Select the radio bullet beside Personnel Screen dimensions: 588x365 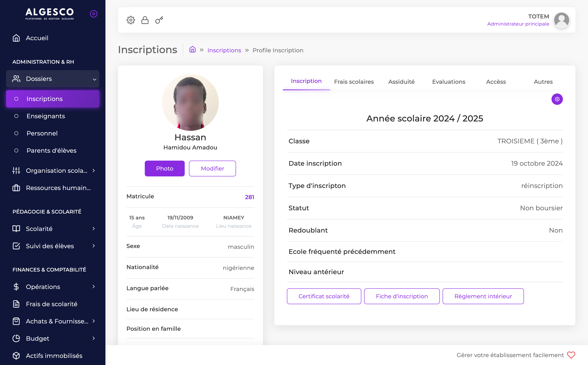(16, 133)
